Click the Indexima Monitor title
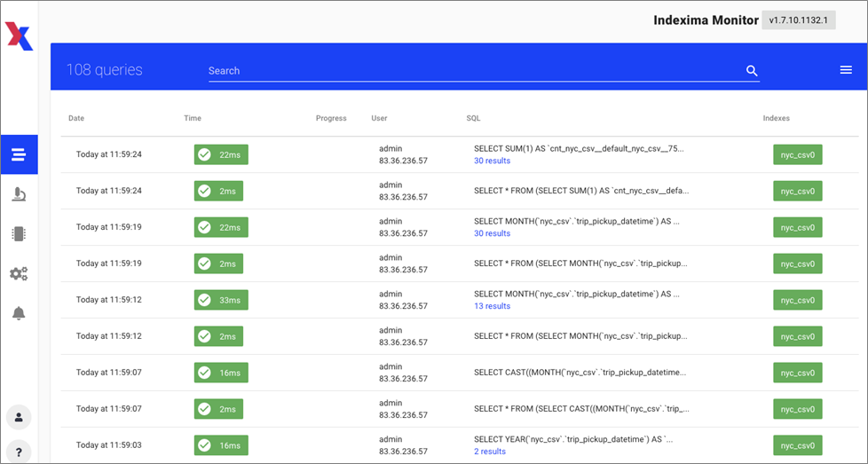The image size is (868, 464). (706, 20)
